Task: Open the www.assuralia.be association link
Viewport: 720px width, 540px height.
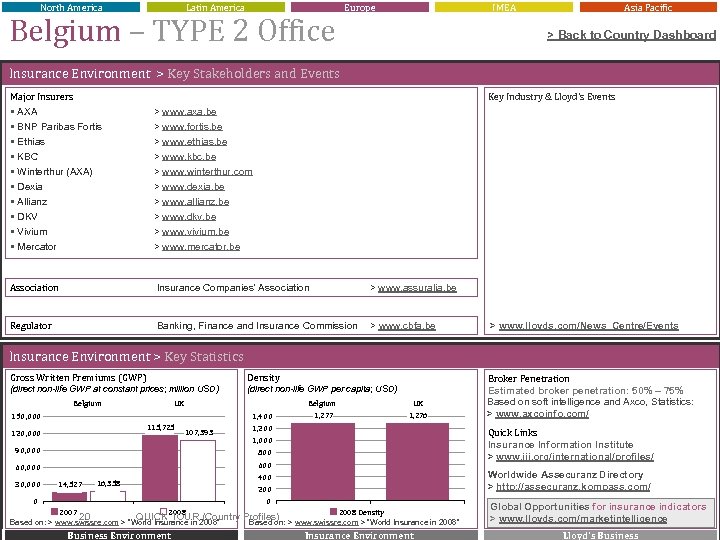Action: click(417, 288)
